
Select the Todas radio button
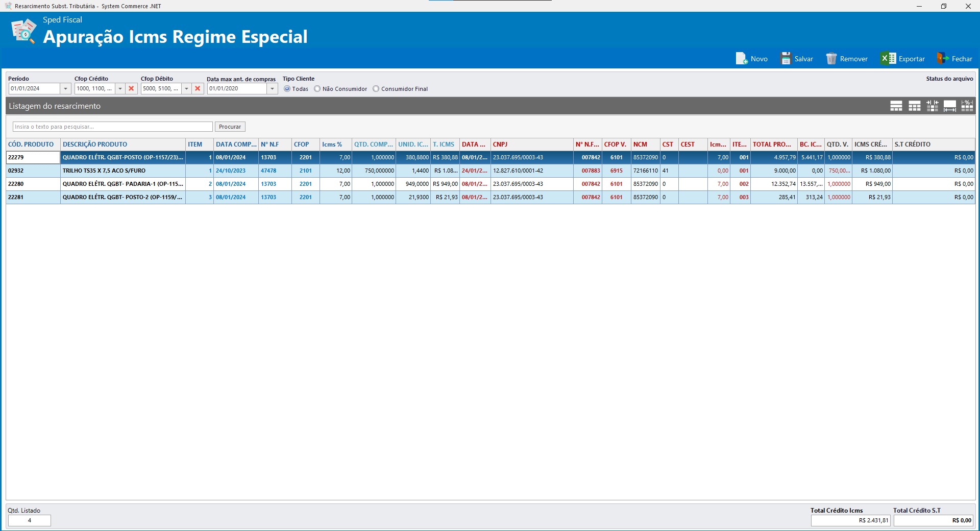tap(288, 88)
